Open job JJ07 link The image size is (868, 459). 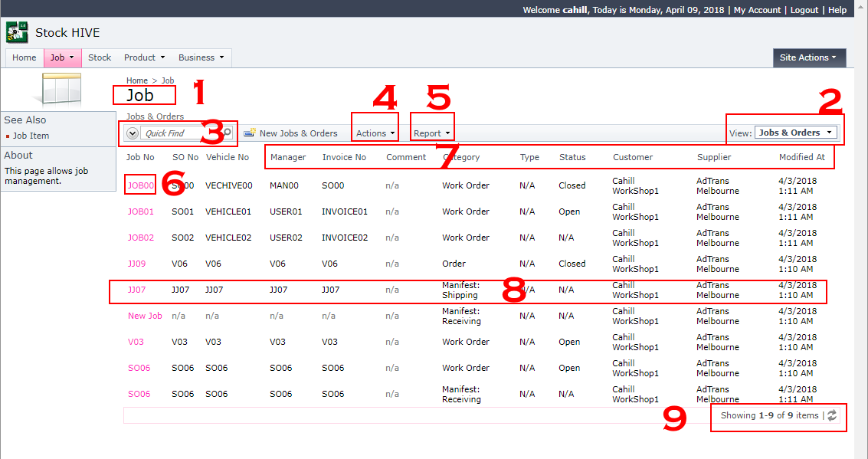[x=136, y=290]
